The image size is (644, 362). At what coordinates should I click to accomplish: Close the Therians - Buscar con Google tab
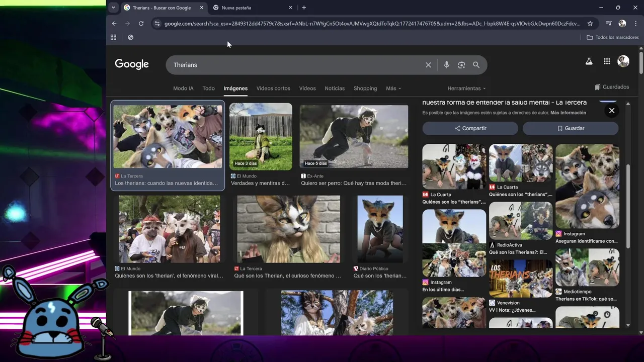tap(202, 8)
